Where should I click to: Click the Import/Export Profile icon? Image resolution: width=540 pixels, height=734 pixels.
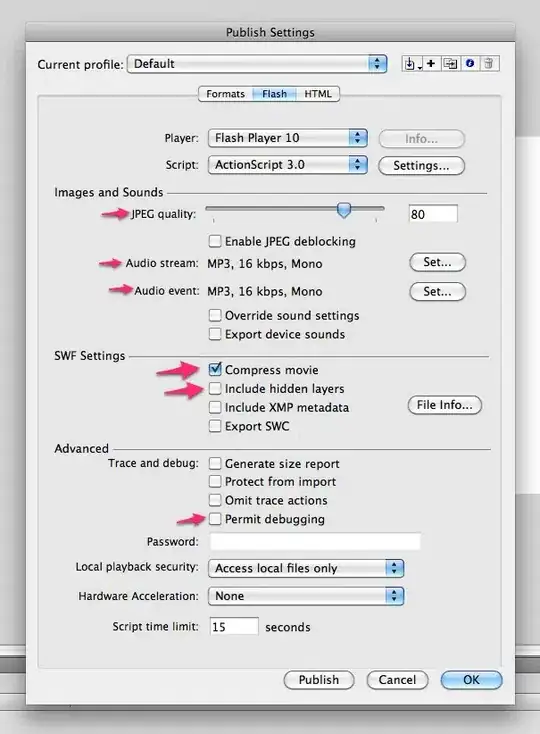click(x=412, y=64)
